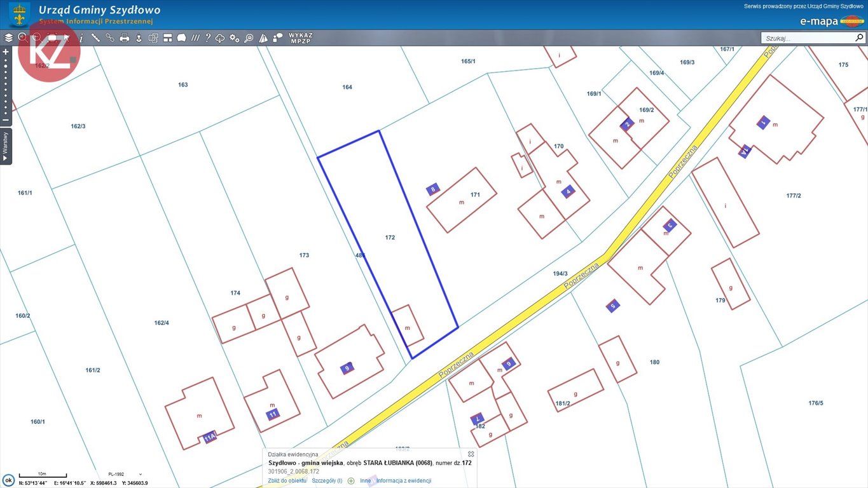Click the triple slash hatch icon
The image size is (868, 488).
[195, 38]
